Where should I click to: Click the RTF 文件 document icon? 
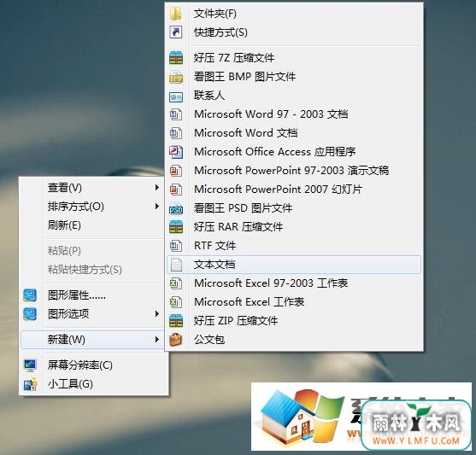pos(176,246)
